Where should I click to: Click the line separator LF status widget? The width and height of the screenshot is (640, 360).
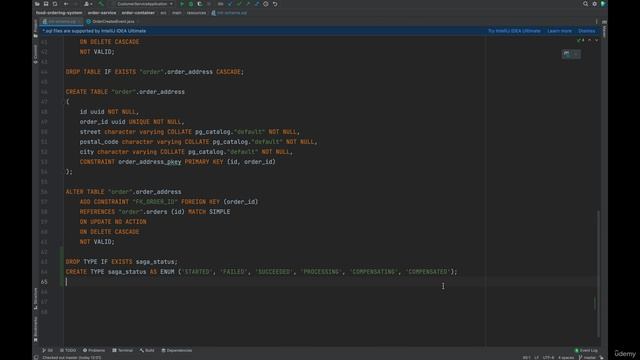pyautogui.click(x=536, y=358)
